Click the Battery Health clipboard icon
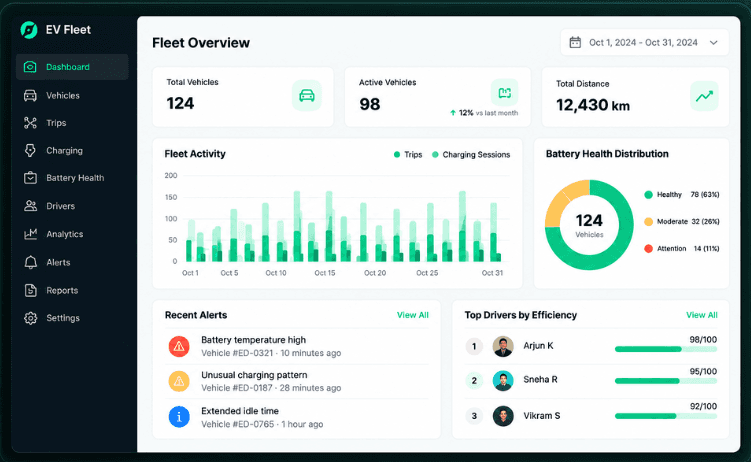This screenshot has height=462, width=751. [30, 178]
